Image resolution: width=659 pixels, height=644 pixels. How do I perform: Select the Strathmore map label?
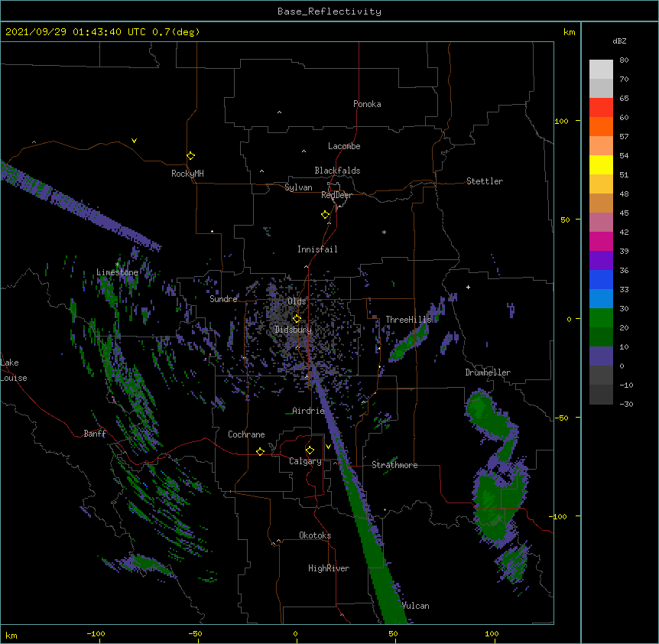click(x=394, y=465)
